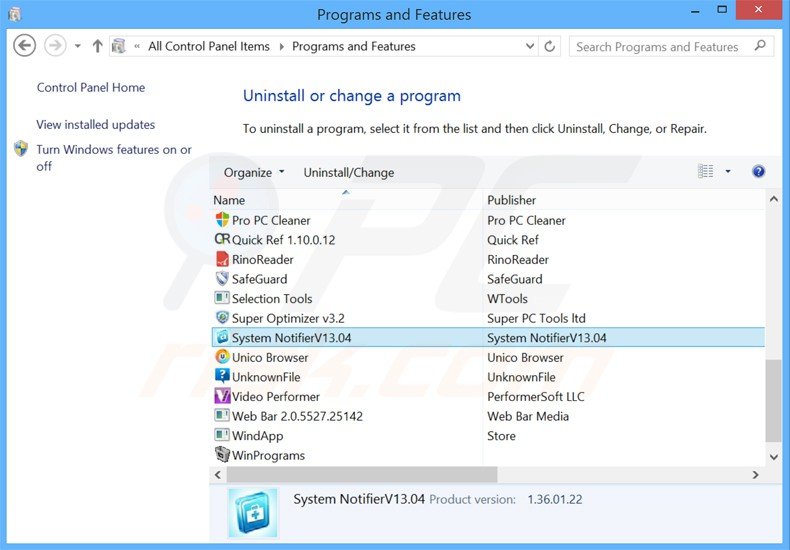This screenshot has height=550, width=790.
Task: Open the Organize dropdown menu
Action: (x=254, y=172)
